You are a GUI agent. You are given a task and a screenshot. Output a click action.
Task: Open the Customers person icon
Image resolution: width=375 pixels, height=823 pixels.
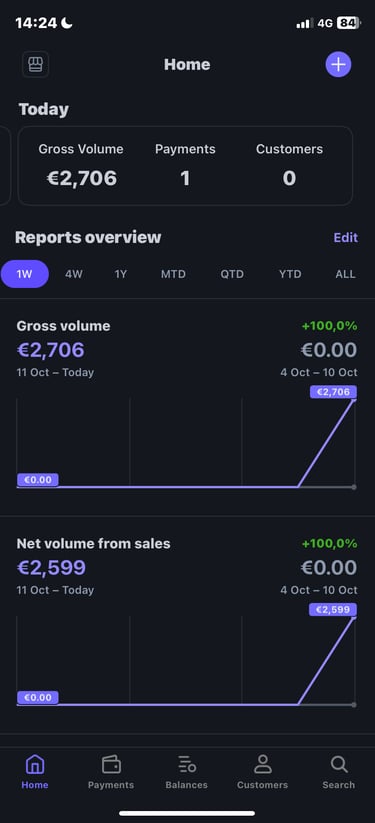pos(263,764)
